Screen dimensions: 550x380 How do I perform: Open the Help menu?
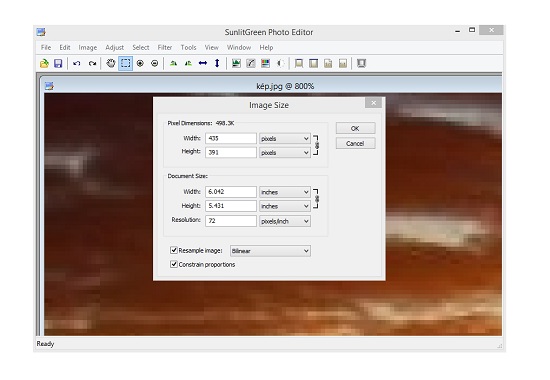(x=266, y=47)
